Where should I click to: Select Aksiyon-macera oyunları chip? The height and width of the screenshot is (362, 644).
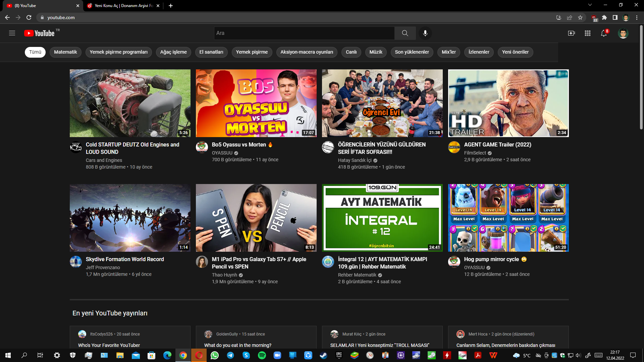pyautogui.click(x=307, y=52)
